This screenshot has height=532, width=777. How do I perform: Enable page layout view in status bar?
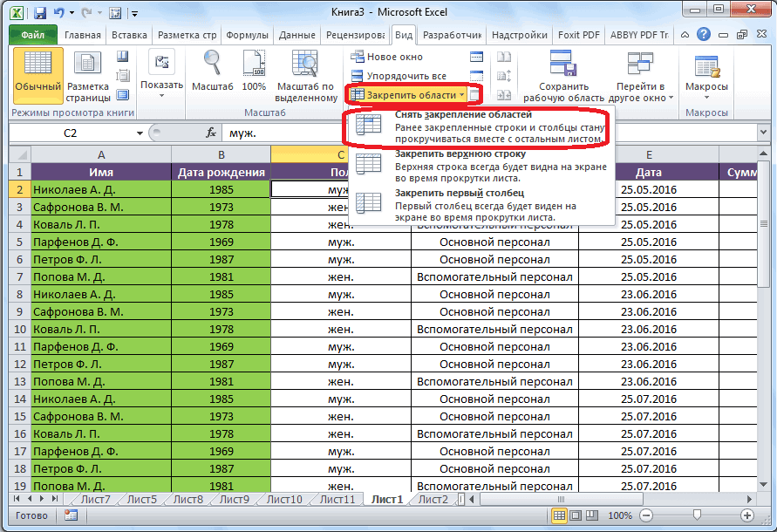576,515
